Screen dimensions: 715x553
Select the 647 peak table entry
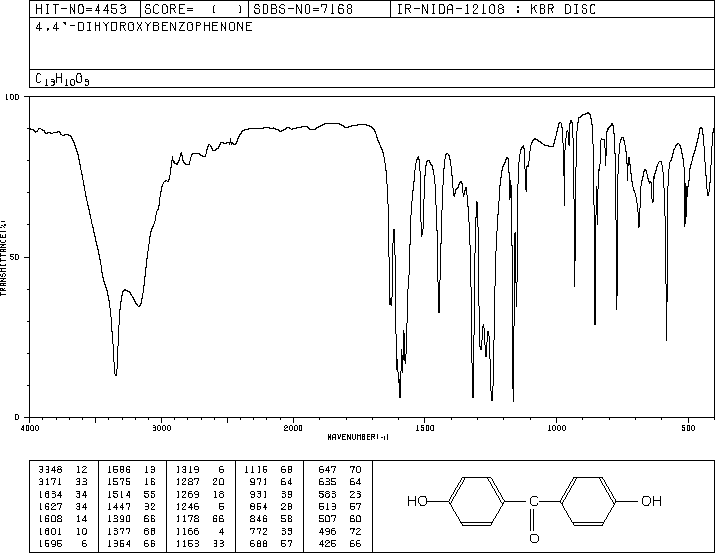pos(340,470)
